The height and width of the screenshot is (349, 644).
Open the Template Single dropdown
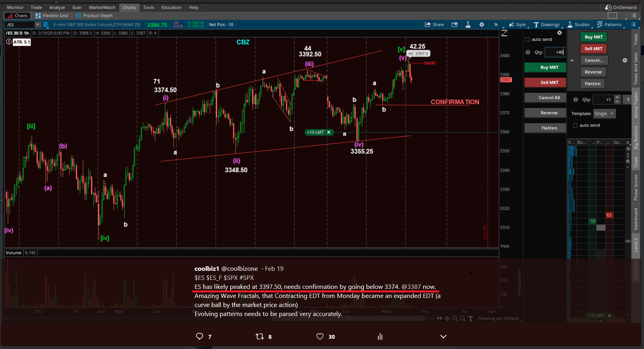604,114
